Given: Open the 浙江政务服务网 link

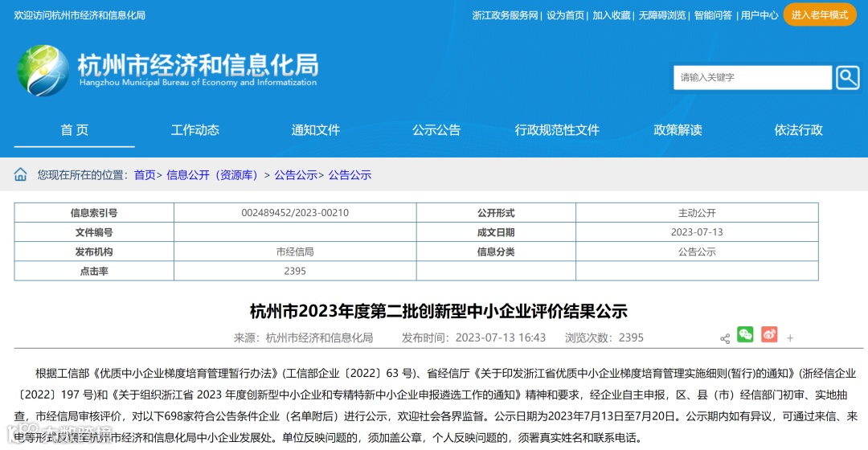Looking at the screenshot, I should (x=505, y=15).
